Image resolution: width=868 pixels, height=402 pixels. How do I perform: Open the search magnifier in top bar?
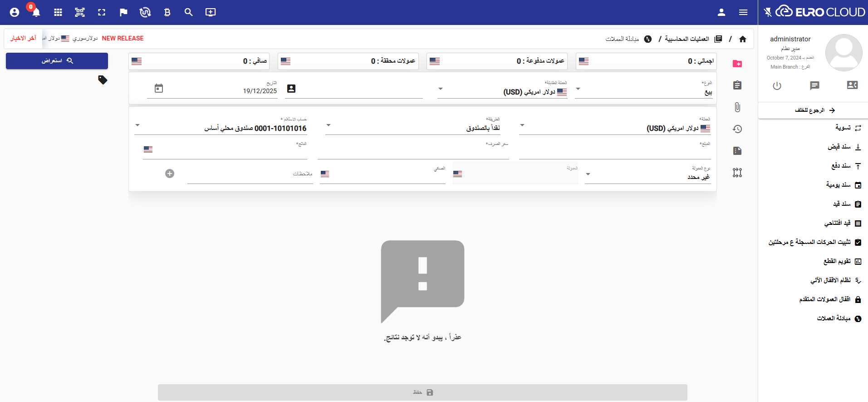tap(189, 12)
